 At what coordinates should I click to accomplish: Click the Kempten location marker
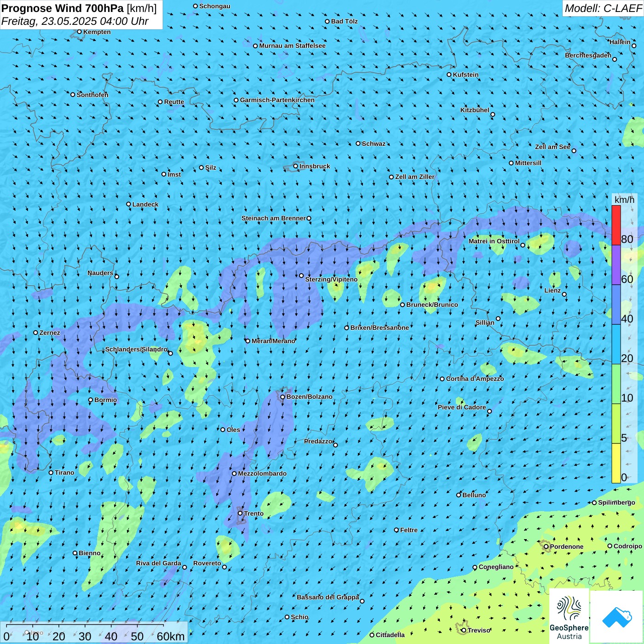[x=80, y=32]
